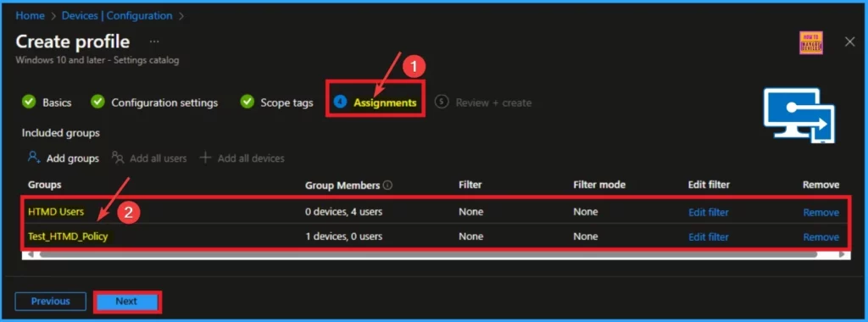Click the Next button
Image resolution: width=868 pixels, height=322 pixels.
(127, 302)
